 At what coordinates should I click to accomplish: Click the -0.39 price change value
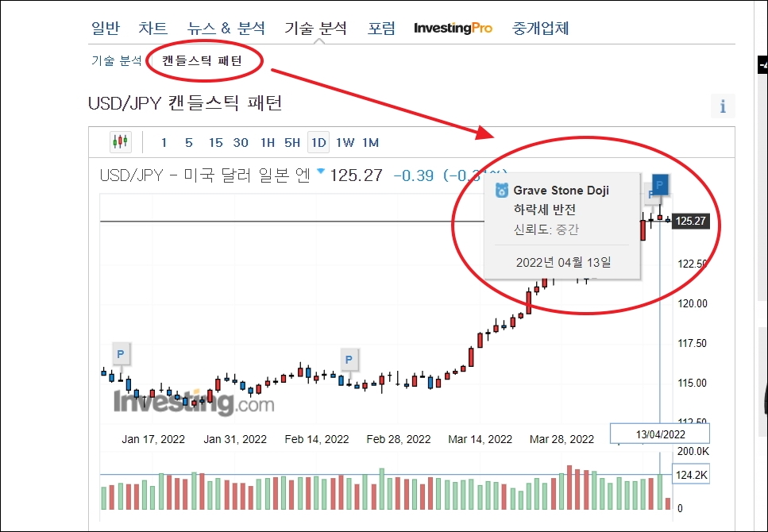(414, 175)
